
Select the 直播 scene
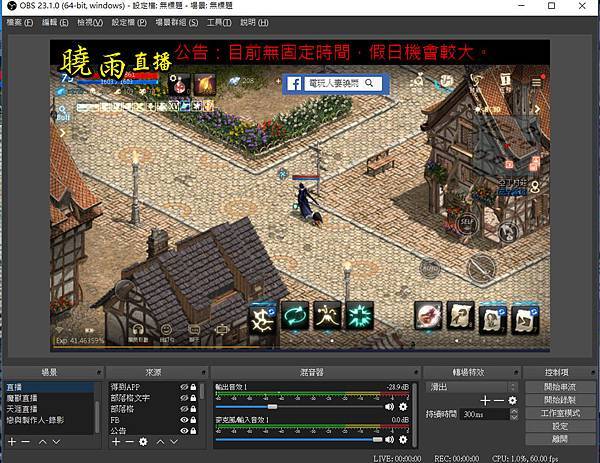49,387
